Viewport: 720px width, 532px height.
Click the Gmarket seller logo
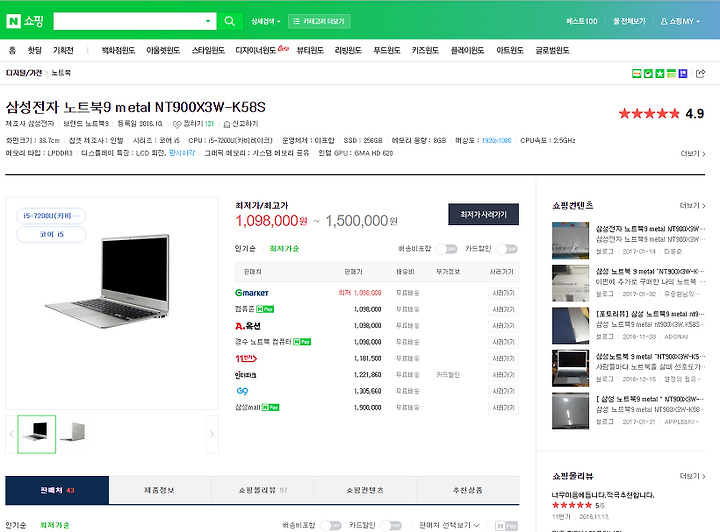(252, 293)
